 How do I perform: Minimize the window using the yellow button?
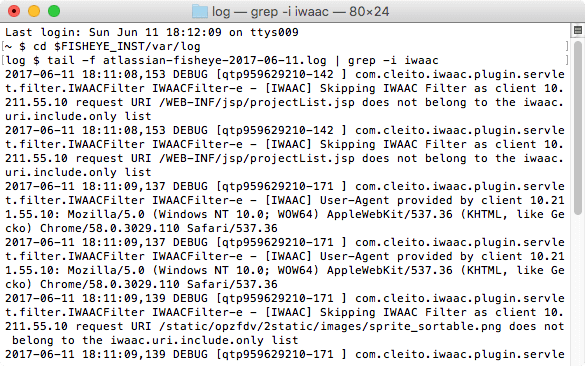coord(34,11)
